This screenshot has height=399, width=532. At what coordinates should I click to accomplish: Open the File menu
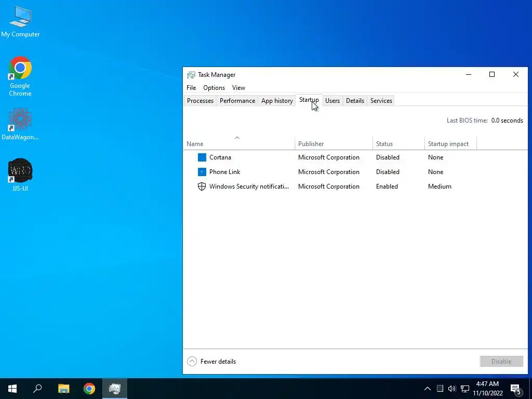191,87
